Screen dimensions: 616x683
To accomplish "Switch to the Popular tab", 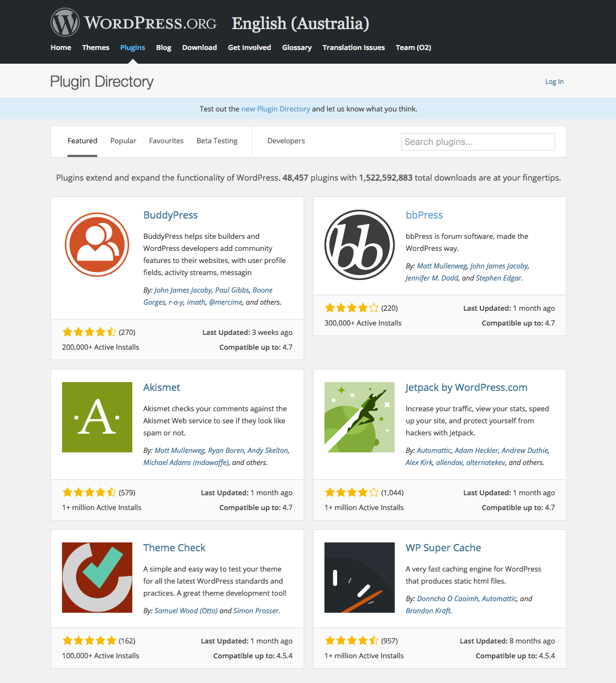I will (123, 141).
